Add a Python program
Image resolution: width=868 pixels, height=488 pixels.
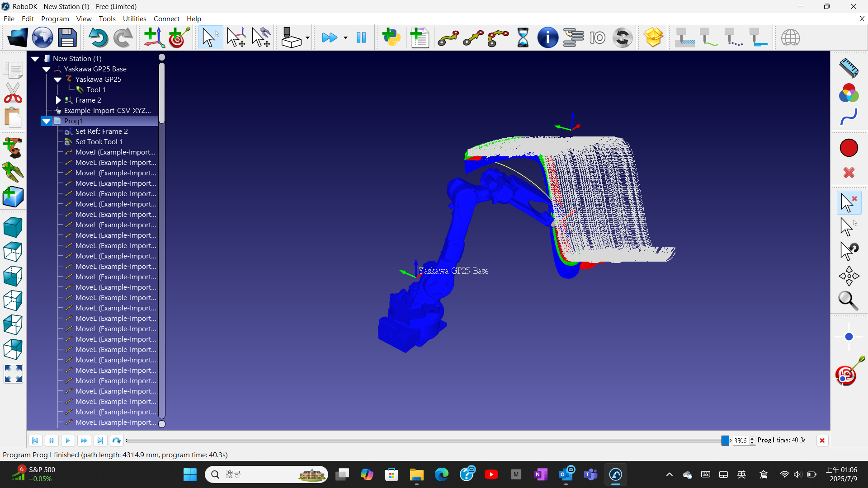pyautogui.click(x=391, y=38)
